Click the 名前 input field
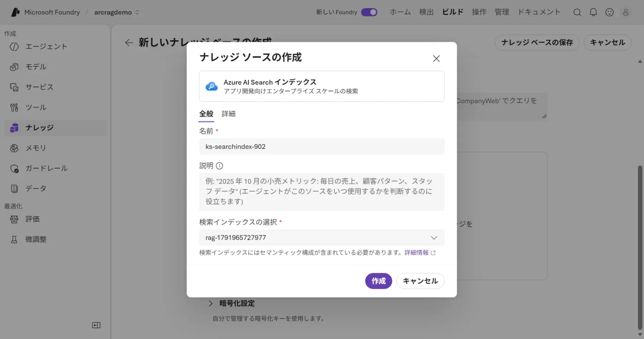This screenshot has height=339, width=644. [322, 146]
